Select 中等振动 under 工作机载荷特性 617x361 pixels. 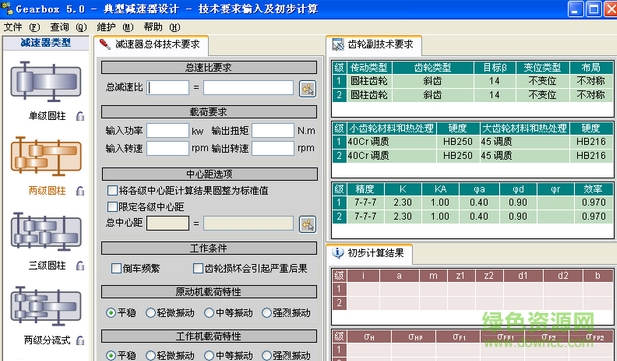(x=209, y=355)
